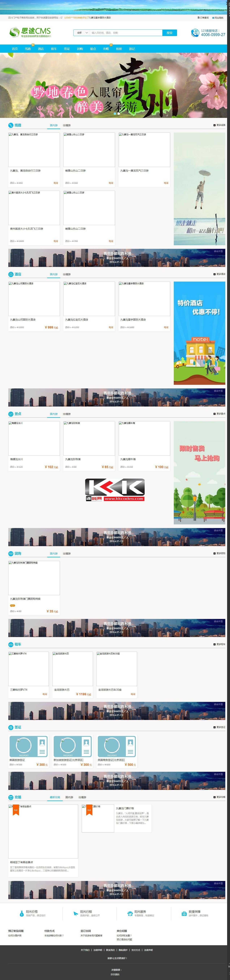This screenshot has width=230, height=980.
Task: Open 贵州荔波大小七孔双飞三日游 route card
Action: click(x=34, y=218)
